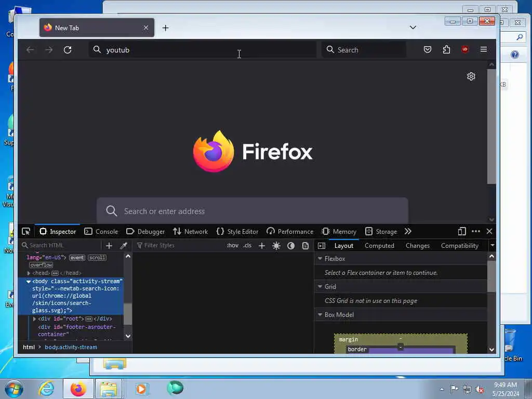Screen dimensions: 532x399
Task: Create a new node with plus icon
Action: click(109, 246)
